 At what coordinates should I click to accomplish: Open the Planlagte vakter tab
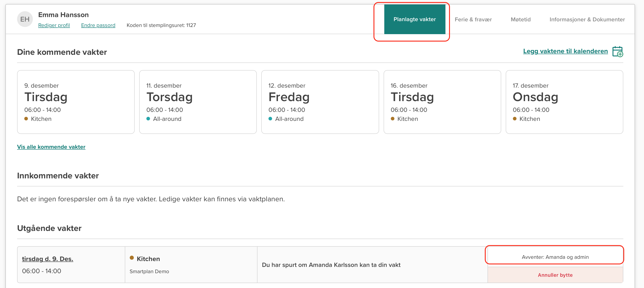point(414,19)
